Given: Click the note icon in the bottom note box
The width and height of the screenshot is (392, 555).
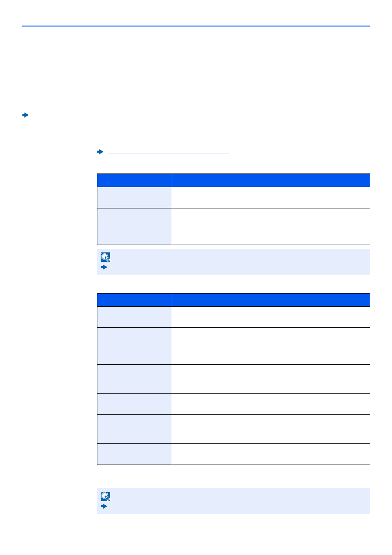Looking at the screenshot, I should pos(106,496).
